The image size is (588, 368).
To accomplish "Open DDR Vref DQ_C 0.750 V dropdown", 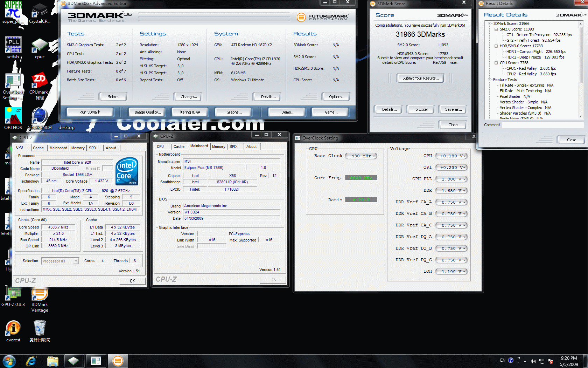I will tap(451, 260).
